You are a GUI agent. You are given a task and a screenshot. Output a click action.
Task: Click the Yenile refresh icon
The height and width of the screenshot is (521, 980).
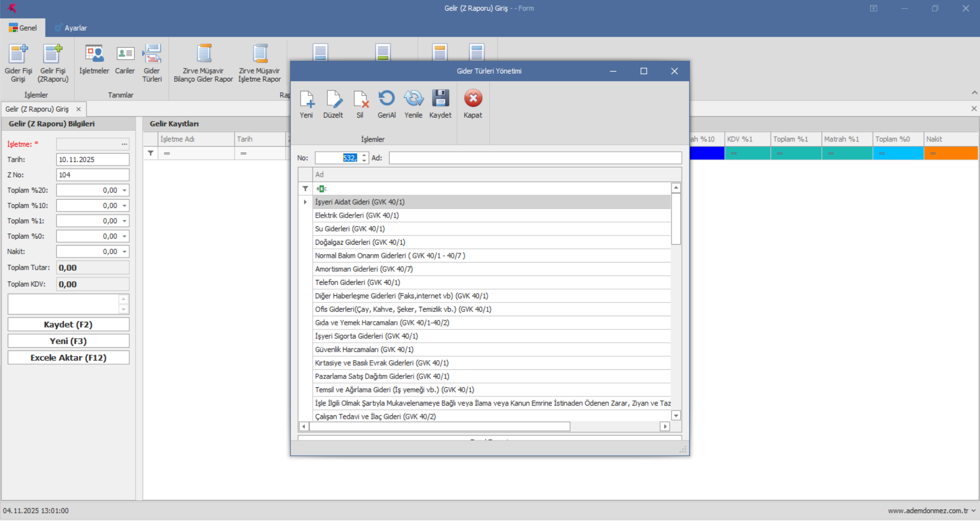point(413,99)
